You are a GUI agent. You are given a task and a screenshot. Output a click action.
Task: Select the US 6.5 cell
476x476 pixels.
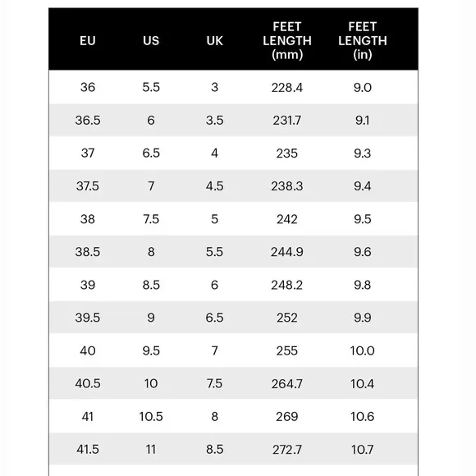151,153
